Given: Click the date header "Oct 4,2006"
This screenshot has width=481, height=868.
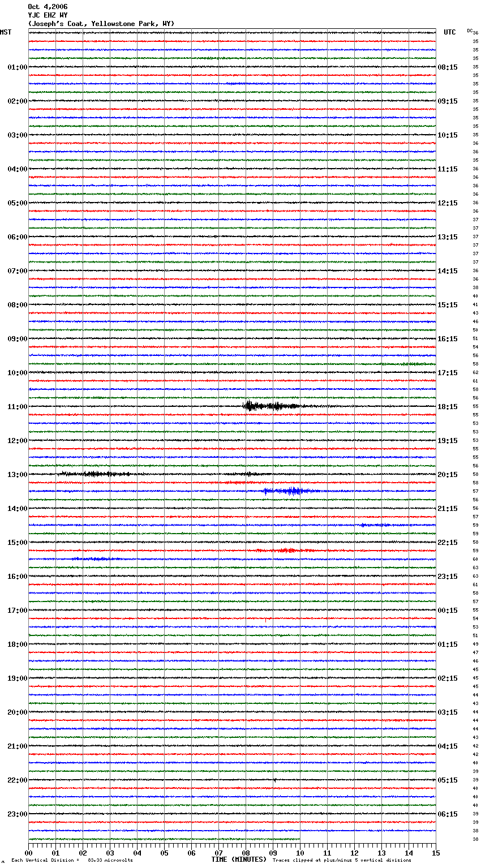Looking at the screenshot, I should click(48, 7).
